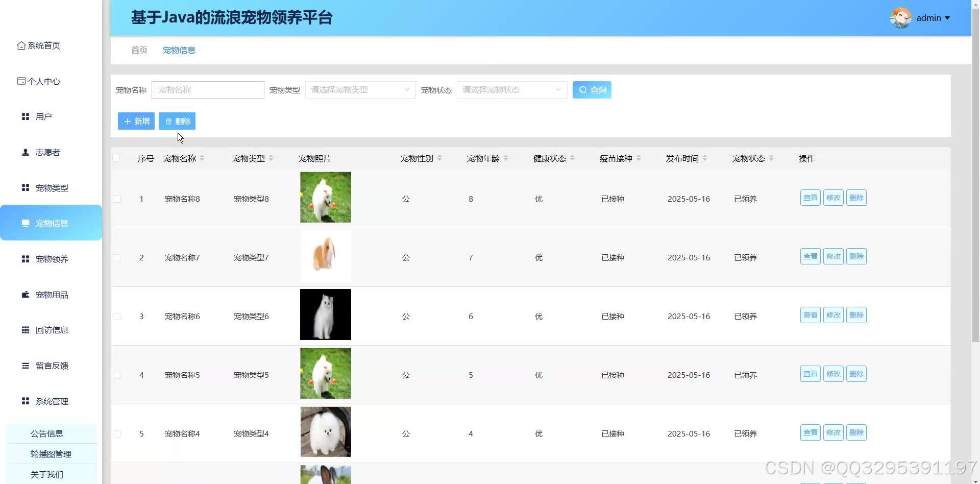Sort by 宠物年龄 column
Screen dimensions: 980x484
point(506,158)
